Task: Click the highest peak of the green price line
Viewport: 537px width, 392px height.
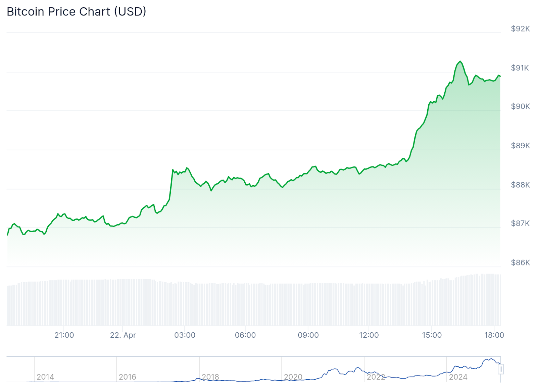Action: pos(460,61)
